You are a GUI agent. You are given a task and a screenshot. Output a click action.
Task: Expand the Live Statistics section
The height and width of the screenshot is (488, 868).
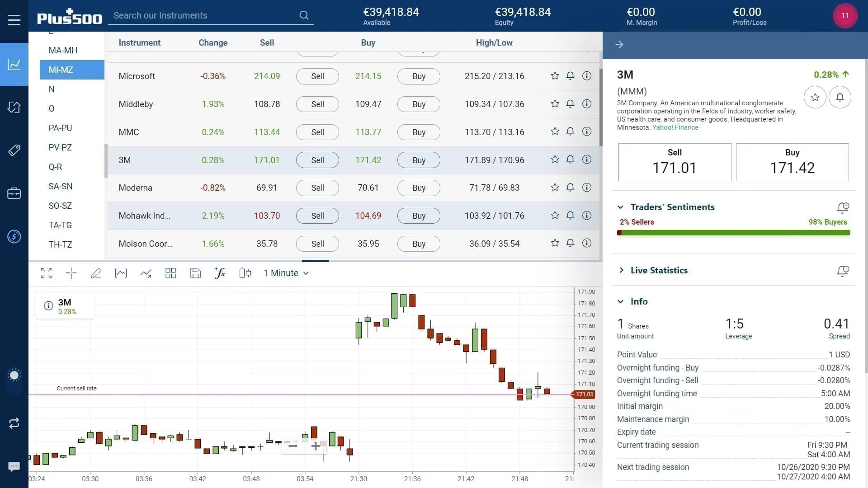(621, 270)
